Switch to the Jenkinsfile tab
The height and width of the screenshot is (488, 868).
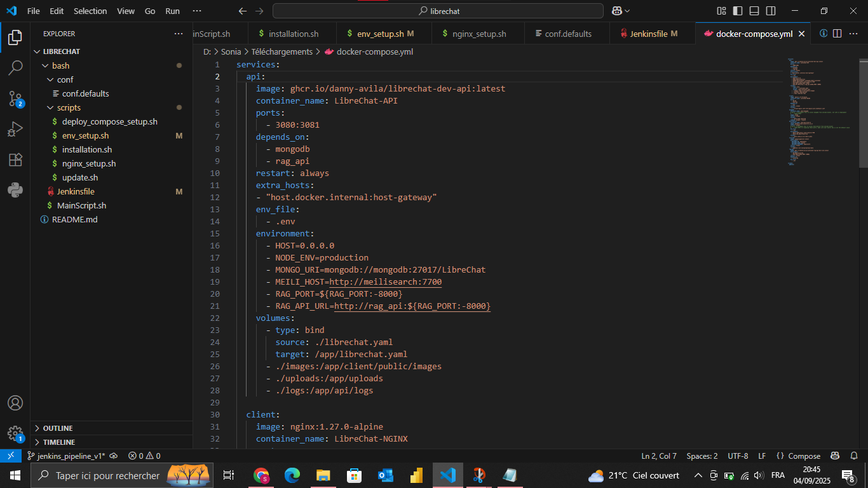652,34
